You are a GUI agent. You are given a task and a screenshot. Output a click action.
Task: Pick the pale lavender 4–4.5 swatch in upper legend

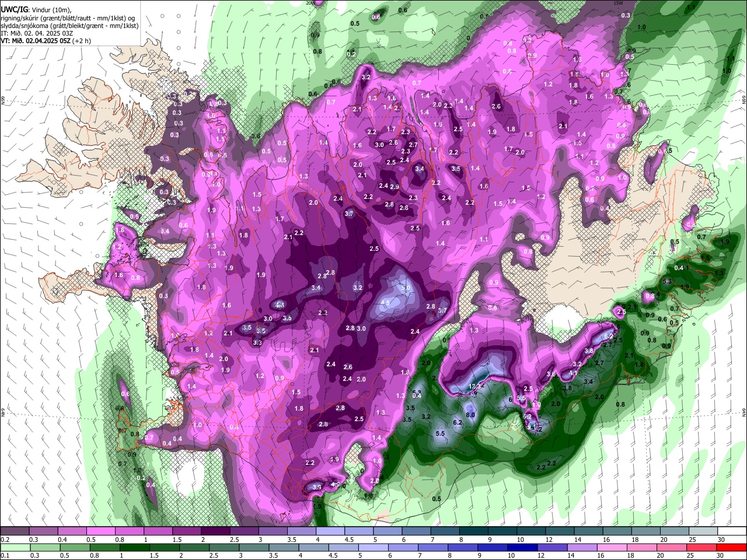point(330,531)
